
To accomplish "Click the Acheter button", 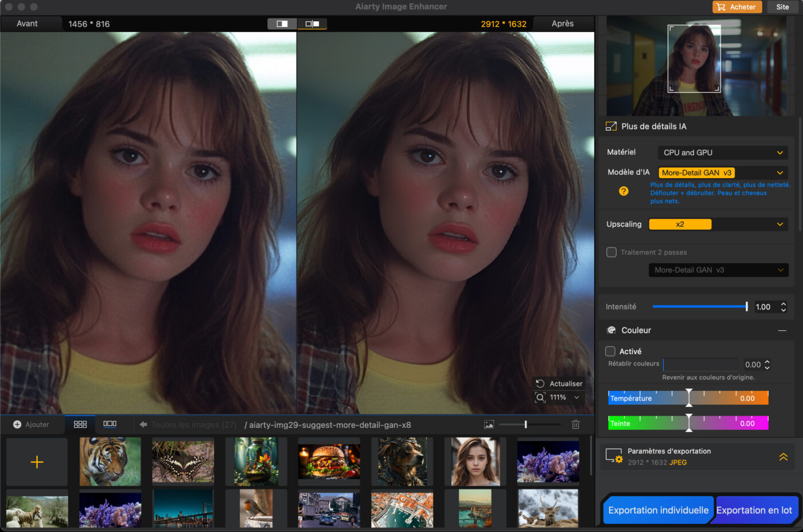I will [x=737, y=7].
